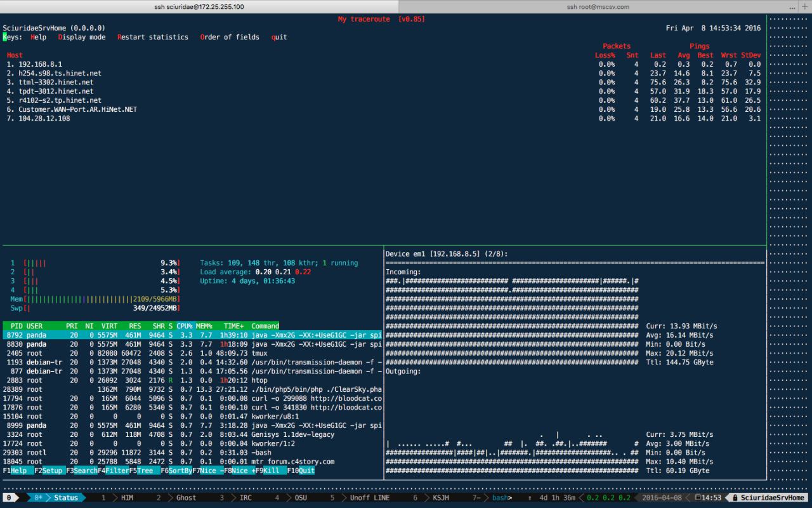Sort htop by VIRT column header
The image size is (812, 508).
109,326
